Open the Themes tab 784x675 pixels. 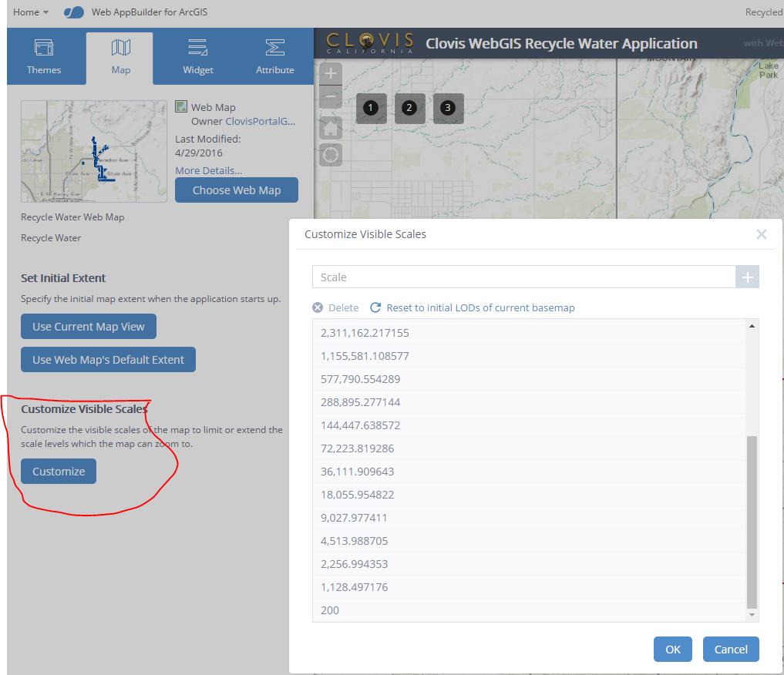tap(44, 56)
